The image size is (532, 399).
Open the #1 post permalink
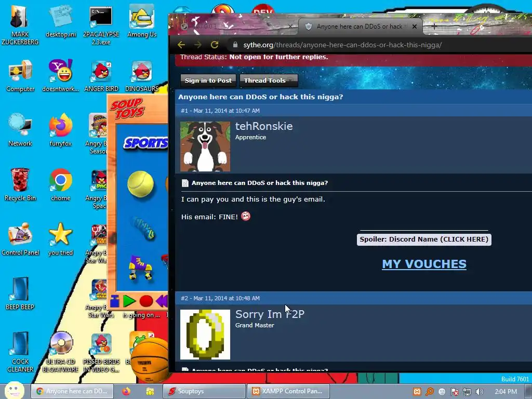184,111
